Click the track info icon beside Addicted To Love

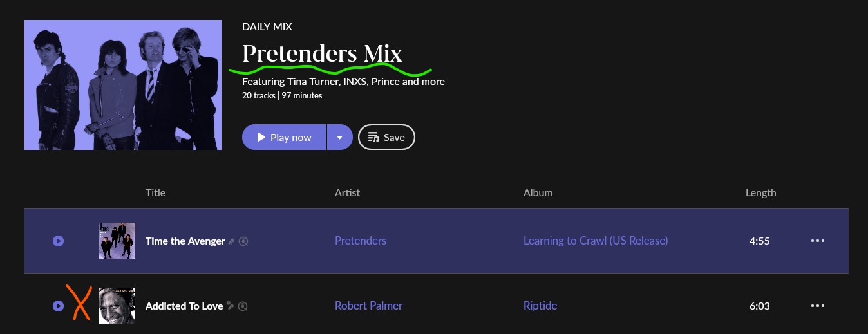click(x=243, y=306)
